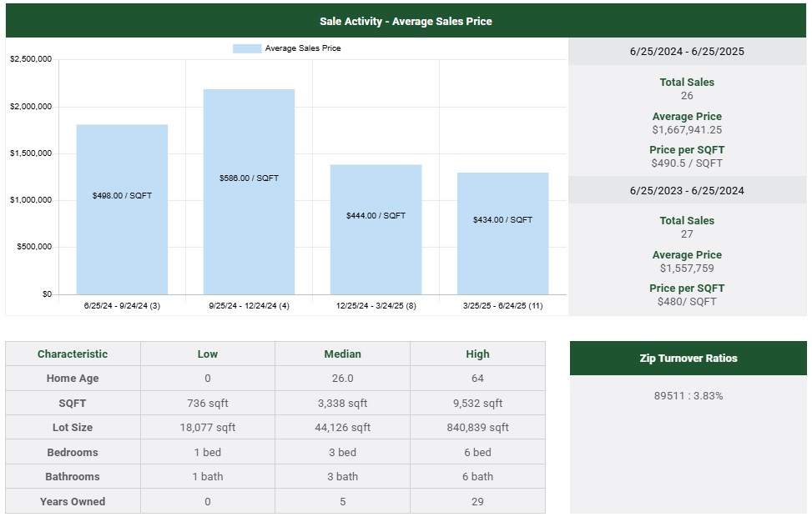Click the Average Sales Price legend color box
This screenshot has width=812, height=517.
[247, 48]
